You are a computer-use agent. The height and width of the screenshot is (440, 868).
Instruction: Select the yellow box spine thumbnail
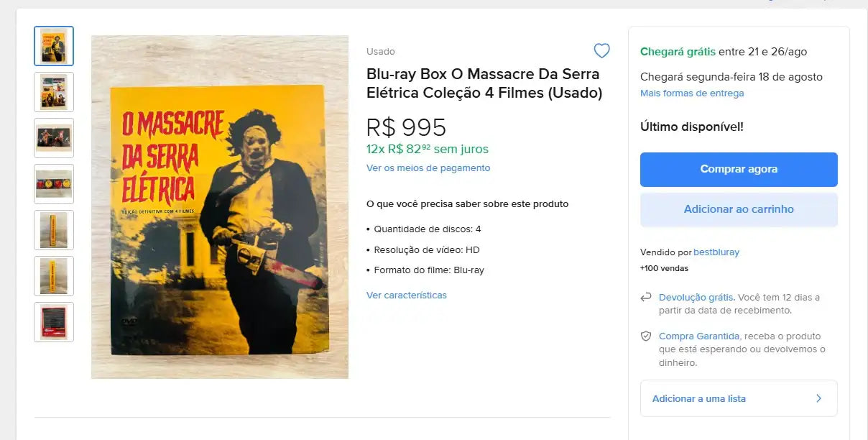click(x=54, y=230)
